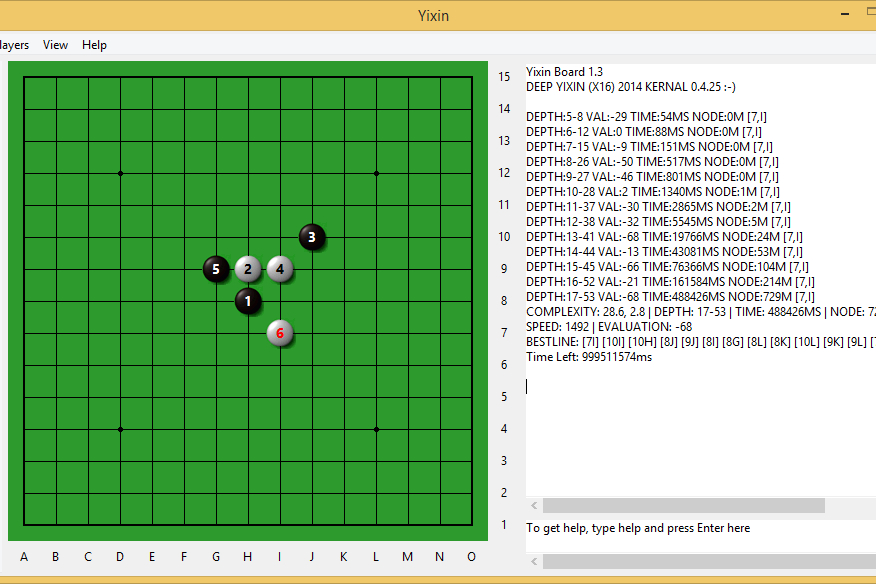Select black stone number 5
The image size is (876, 584).
(216, 269)
